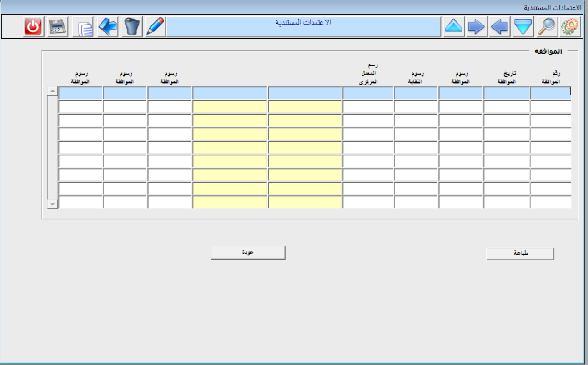Click the blue left arrow navigation button
The width and height of the screenshot is (588, 365).
(x=499, y=27)
